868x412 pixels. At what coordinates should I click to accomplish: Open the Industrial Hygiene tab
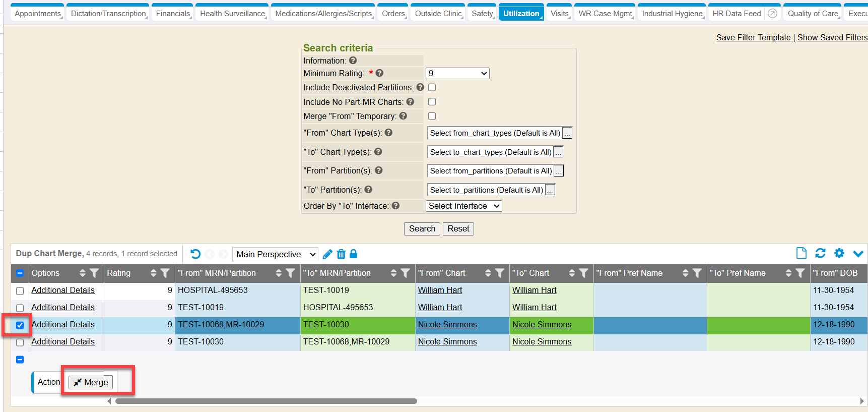click(672, 14)
